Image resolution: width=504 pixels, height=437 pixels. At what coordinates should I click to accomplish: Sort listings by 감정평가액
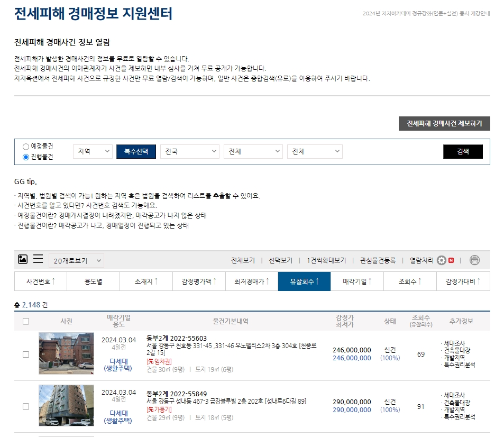(198, 281)
